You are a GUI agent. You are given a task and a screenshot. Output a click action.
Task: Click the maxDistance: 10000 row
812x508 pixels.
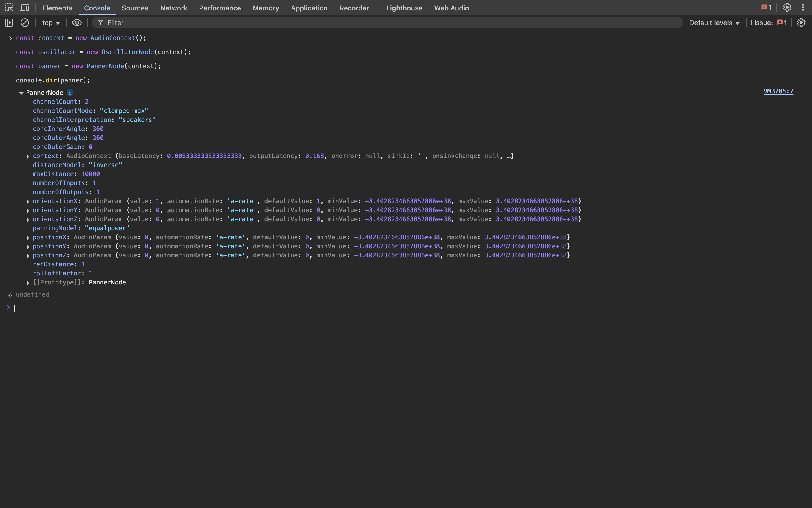pyautogui.click(x=66, y=174)
